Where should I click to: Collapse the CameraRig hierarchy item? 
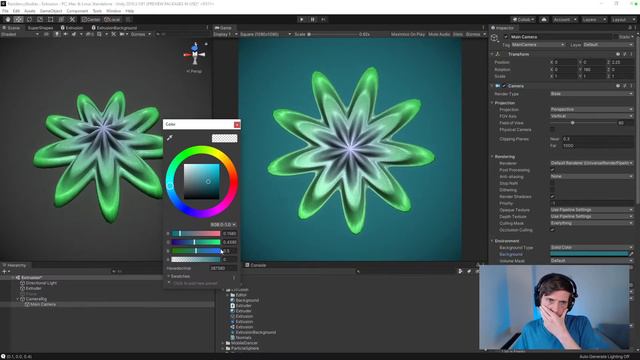pyautogui.click(x=18, y=299)
